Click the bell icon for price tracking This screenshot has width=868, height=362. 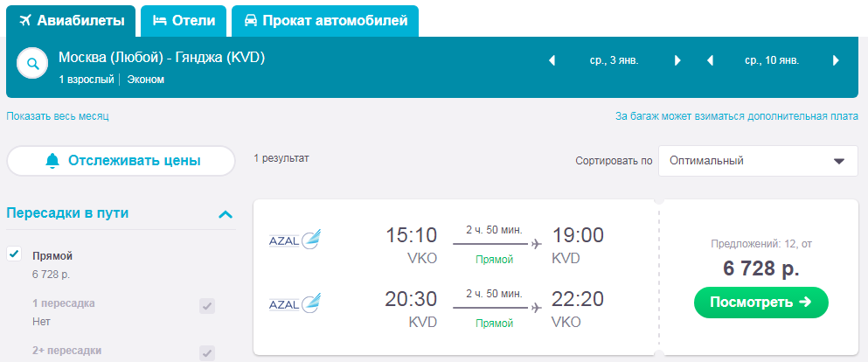tap(52, 161)
